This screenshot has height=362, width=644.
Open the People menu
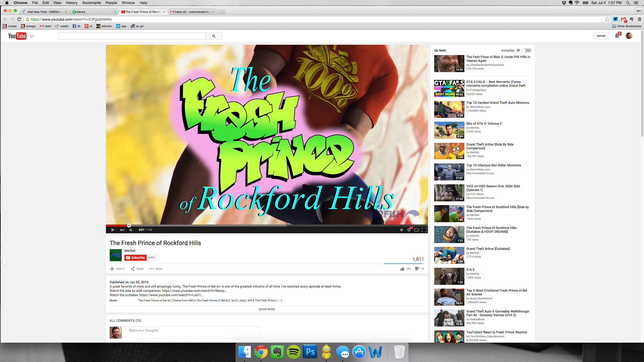click(111, 3)
